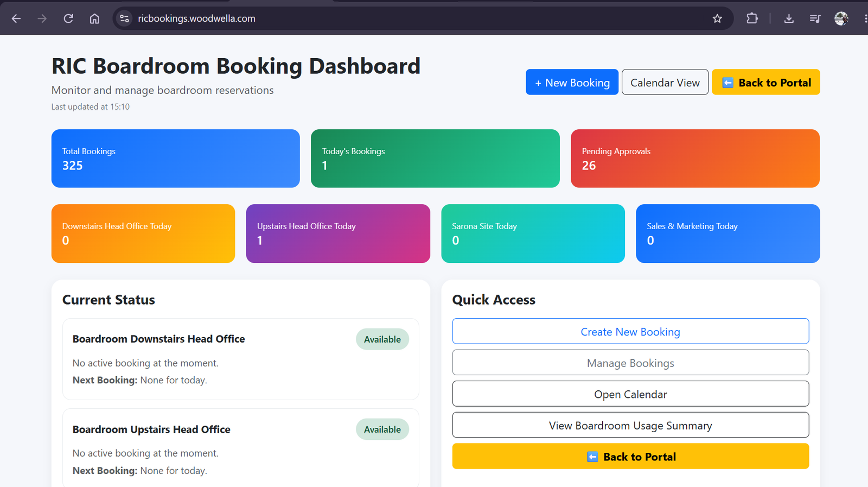Reload the page with the refresh icon
The image size is (868, 487).
click(68, 18)
